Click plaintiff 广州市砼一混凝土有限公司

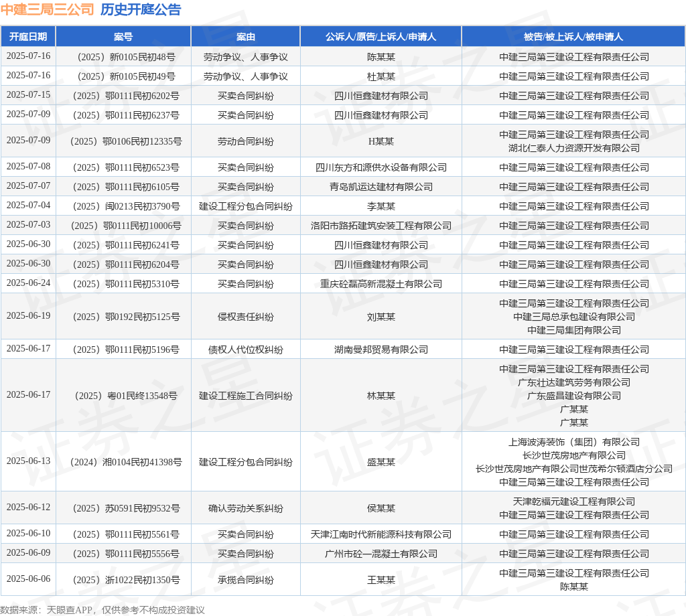pos(381,554)
